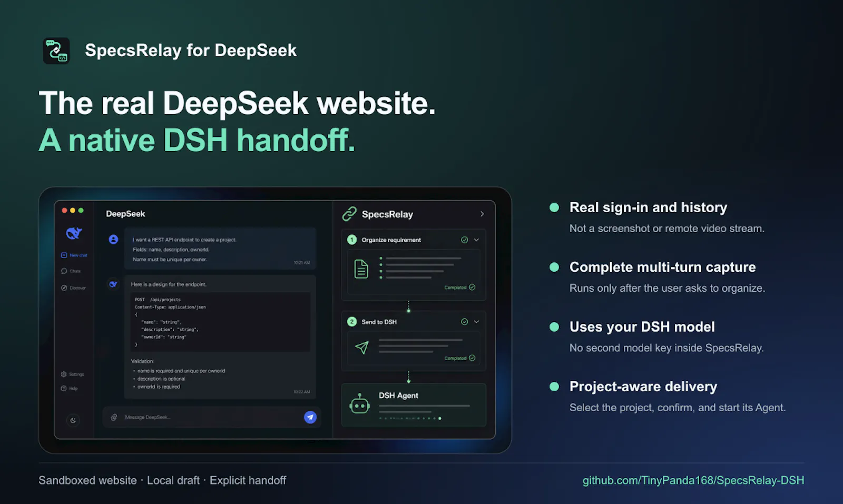The height and width of the screenshot is (504, 843).
Task: Click the 'DSH Agent' card title
Action: pos(398,396)
